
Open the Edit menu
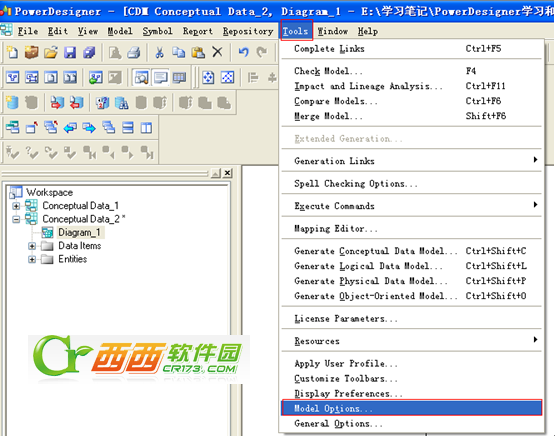[58, 31]
